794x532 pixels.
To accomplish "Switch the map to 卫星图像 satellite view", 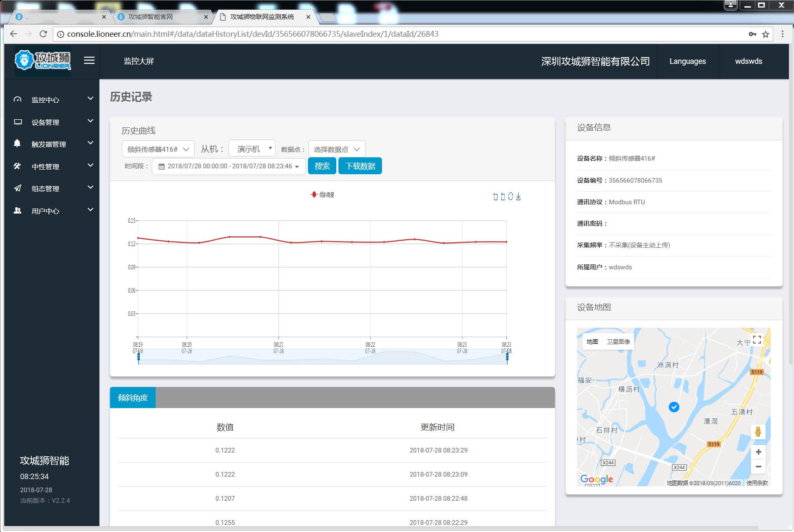I will 618,342.
